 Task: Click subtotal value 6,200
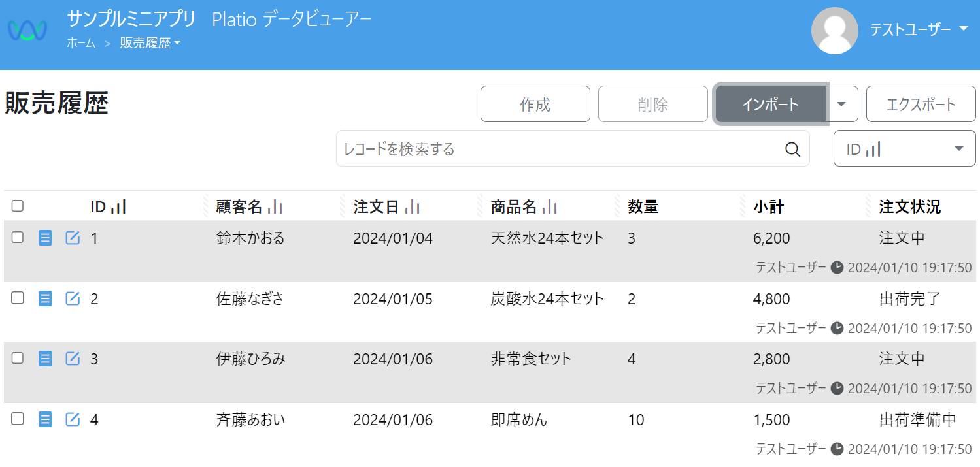click(771, 238)
